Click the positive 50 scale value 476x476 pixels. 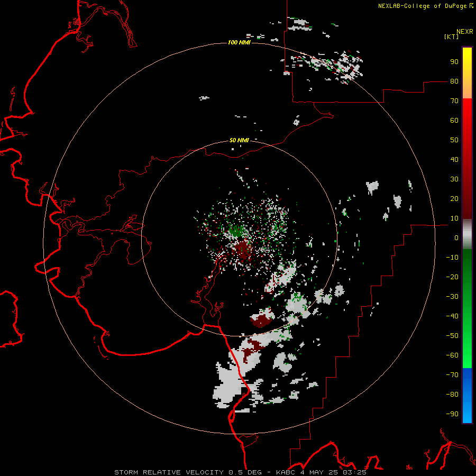tap(454, 140)
